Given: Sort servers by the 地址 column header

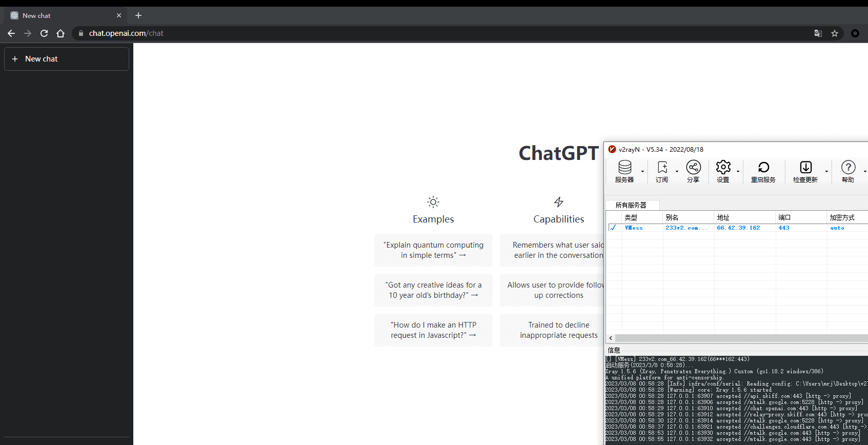Looking at the screenshot, I should [745, 217].
